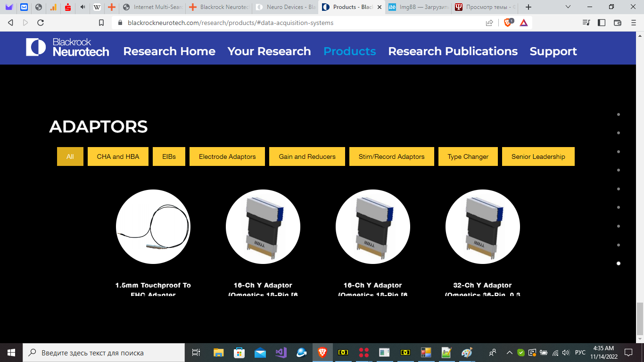The image size is (644, 362).
Task: Filter adaptors by Type Changer
Action: click(x=468, y=156)
